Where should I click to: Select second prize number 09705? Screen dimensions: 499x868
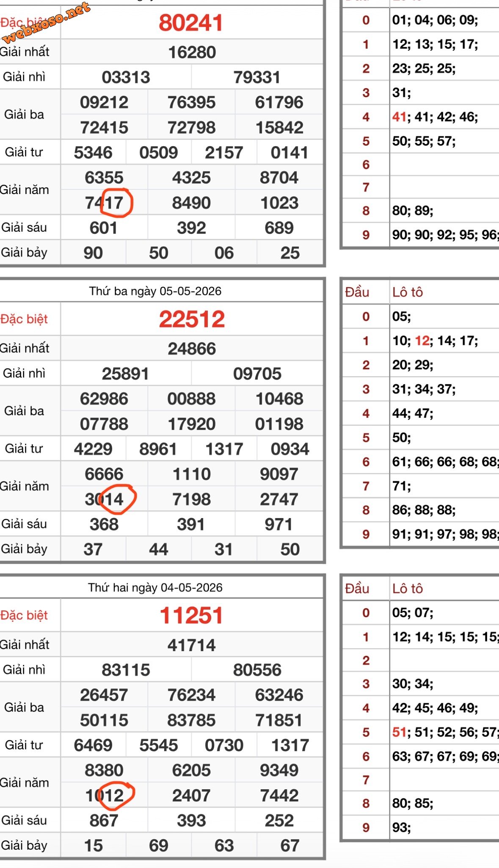pyautogui.click(x=257, y=374)
